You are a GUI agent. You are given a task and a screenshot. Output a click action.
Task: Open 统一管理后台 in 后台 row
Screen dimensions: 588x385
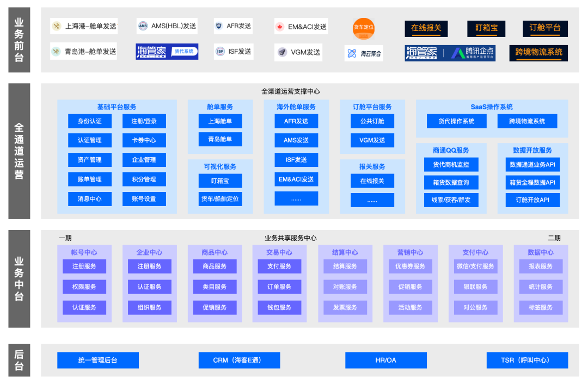[98, 361]
